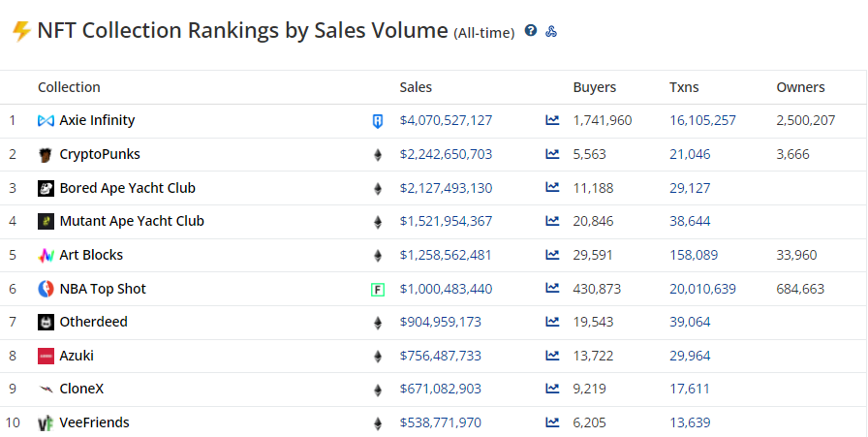Image resolution: width=868 pixels, height=437 pixels.
Task: Sort by the Owners column header
Action: coord(800,87)
